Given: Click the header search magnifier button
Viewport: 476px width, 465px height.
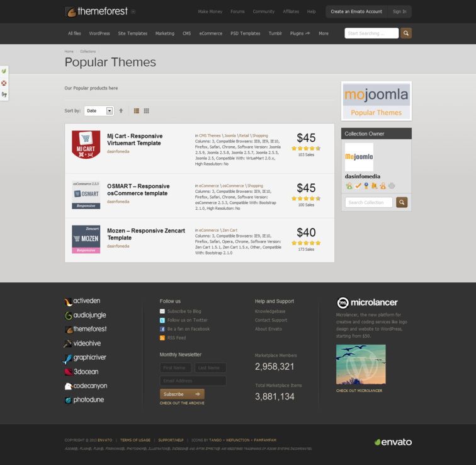Looking at the screenshot, I should [x=406, y=33].
